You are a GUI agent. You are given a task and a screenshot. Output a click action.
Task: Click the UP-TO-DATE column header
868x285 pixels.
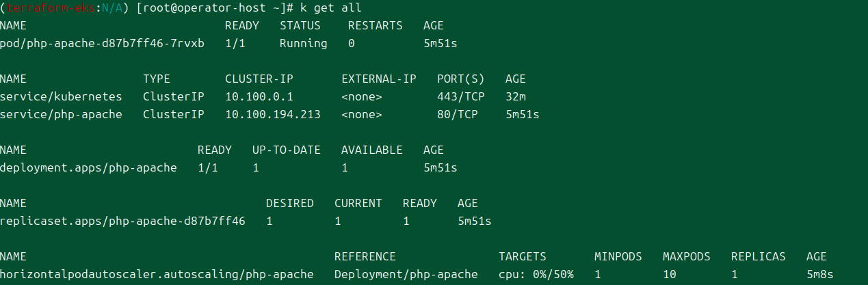point(287,150)
